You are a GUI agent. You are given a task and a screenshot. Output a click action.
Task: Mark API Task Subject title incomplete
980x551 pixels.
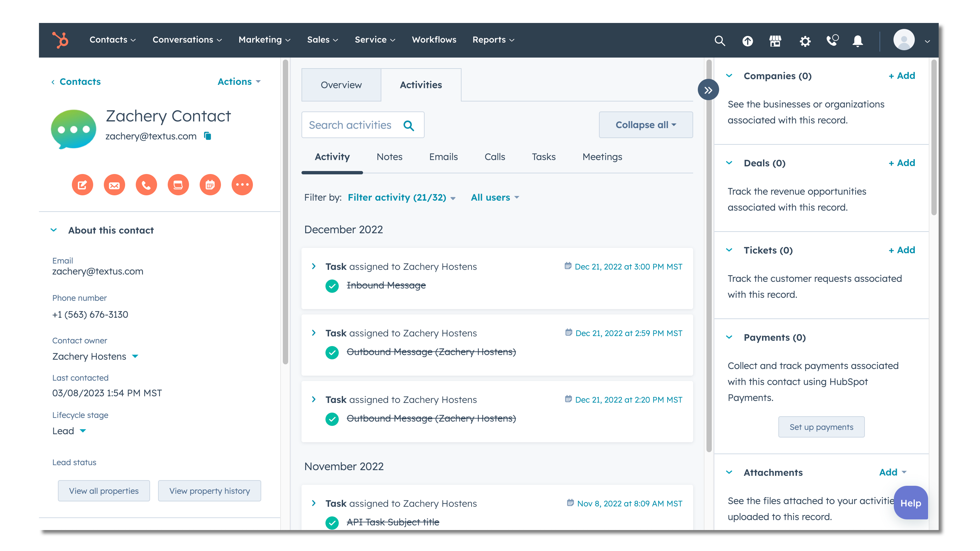[x=332, y=523]
